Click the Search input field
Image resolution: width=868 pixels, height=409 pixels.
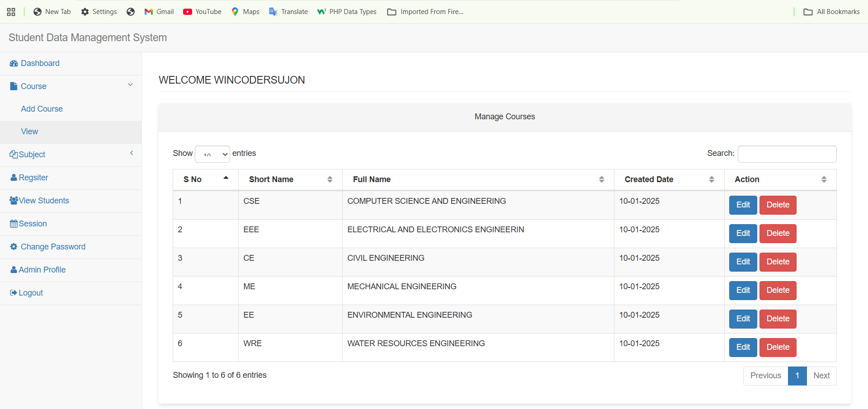[787, 154]
